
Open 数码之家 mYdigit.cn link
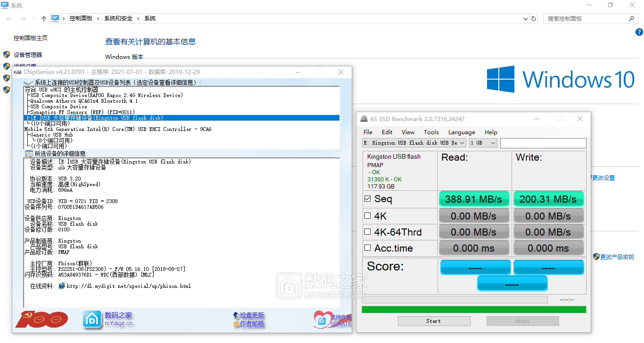click(119, 319)
